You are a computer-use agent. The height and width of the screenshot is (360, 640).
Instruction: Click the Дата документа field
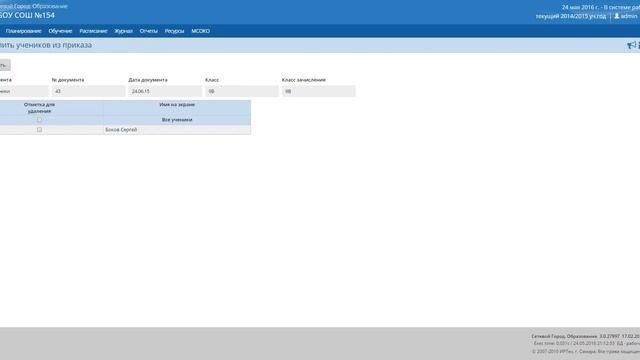[x=165, y=91]
